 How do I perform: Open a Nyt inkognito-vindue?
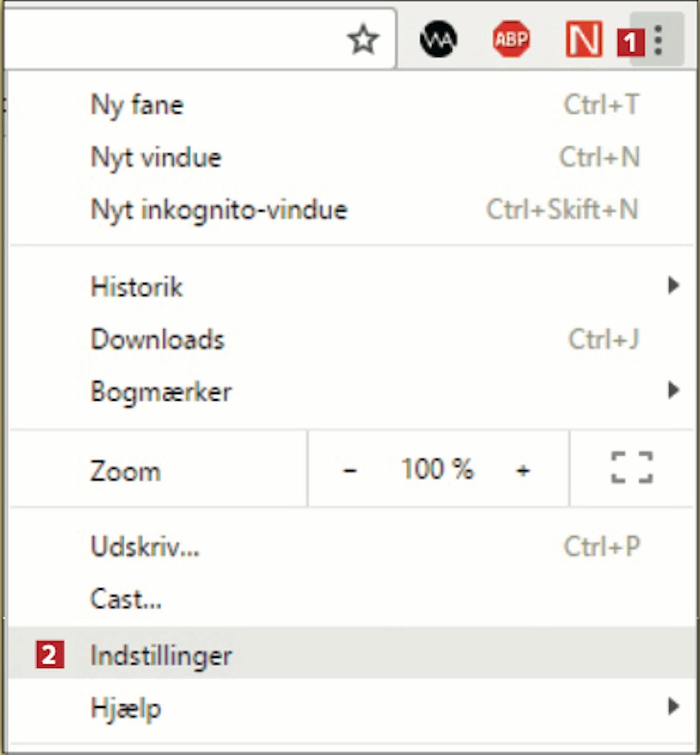(x=219, y=210)
